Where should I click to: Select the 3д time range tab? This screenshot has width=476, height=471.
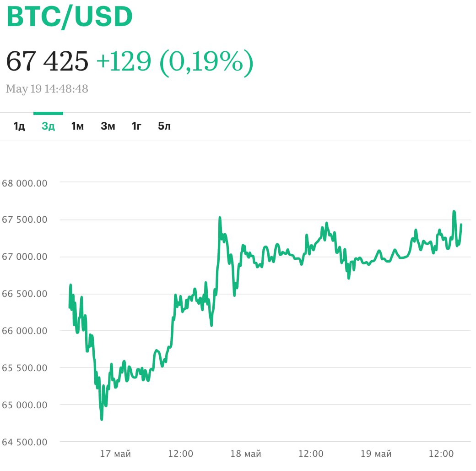click(x=48, y=126)
